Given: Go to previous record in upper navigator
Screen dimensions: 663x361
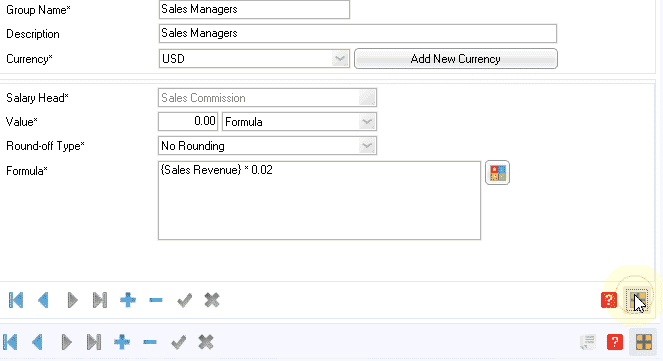Looking at the screenshot, I should click(43, 300).
